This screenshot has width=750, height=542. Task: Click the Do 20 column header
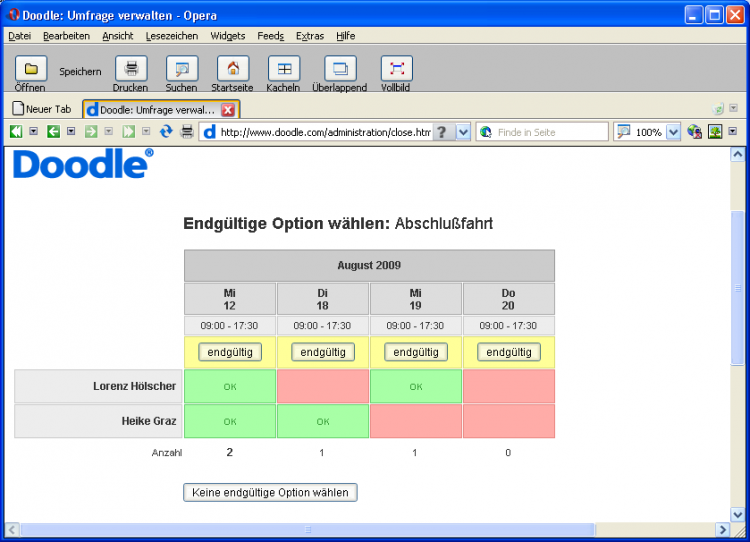[508, 299]
